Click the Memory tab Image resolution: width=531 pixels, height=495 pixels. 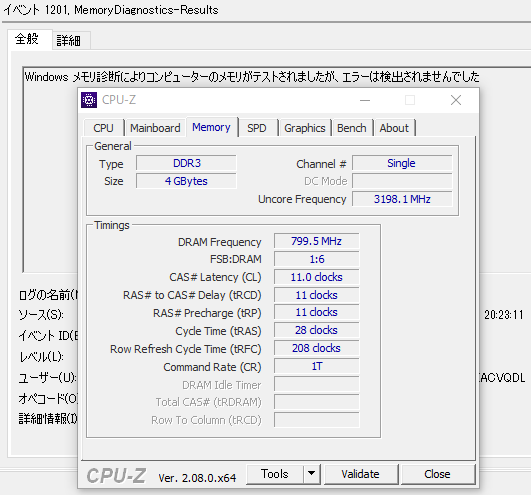pos(211,127)
